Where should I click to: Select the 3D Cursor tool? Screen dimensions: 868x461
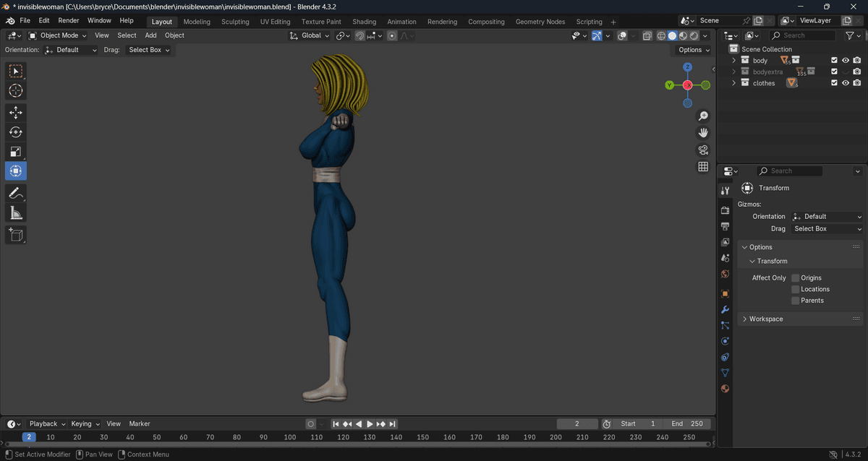pos(16,91)
